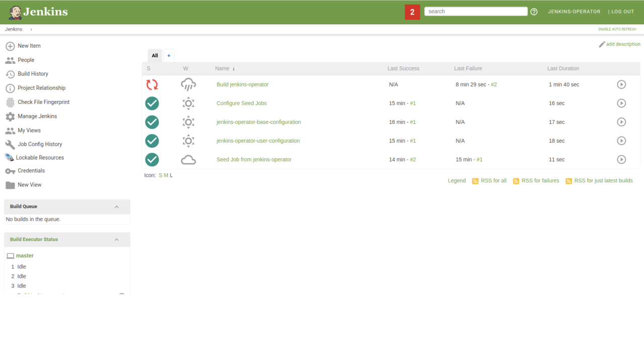The image size is (644, 361).
Task: Collapse the Build Queue panel
Action: (x=117, y=207)
